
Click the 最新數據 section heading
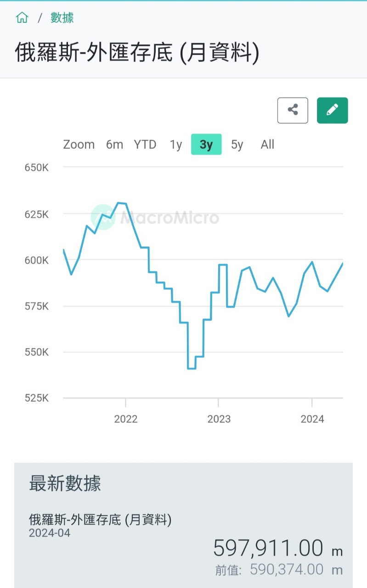[65, 483]
